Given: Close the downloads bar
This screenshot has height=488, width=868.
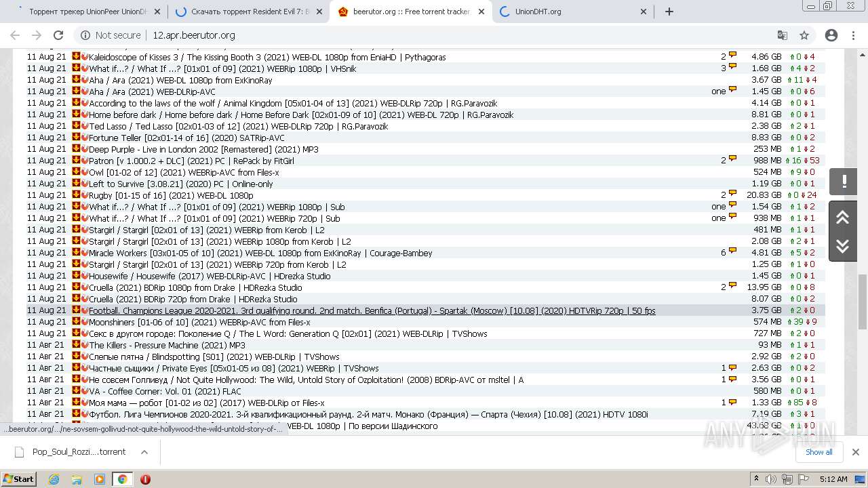Looking at the screenshot, I should (855, 452).
